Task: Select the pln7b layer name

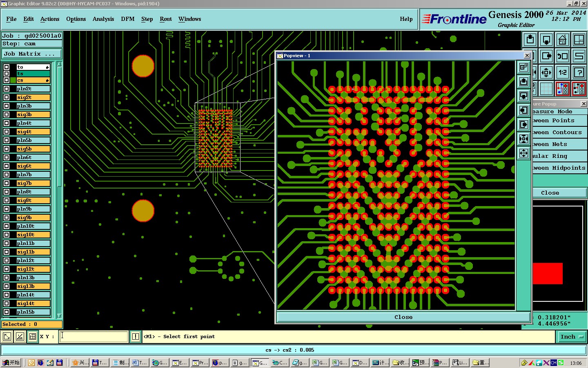Action: click(33, 175)
